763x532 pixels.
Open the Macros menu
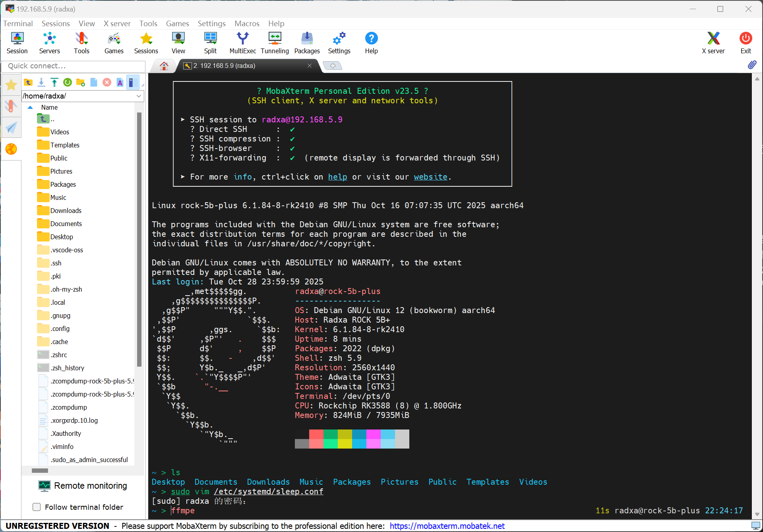(246, 23)
